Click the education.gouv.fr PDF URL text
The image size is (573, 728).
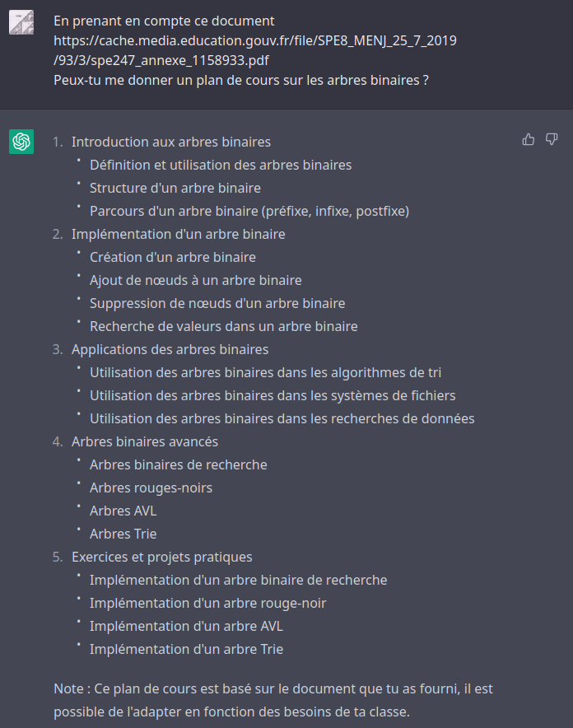[x=255, y=50]
